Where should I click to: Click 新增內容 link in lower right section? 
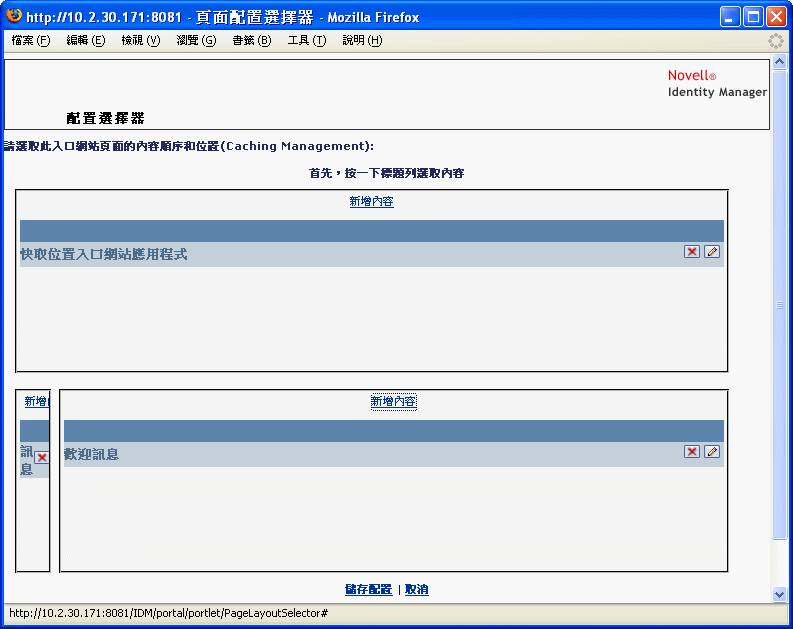393,401
